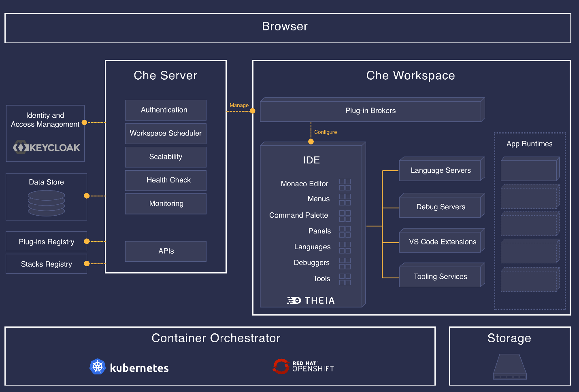Click grid icon beside Monaco Editor
The width and height of the screenshot is (579, 392).
click(x=345, y=184)
